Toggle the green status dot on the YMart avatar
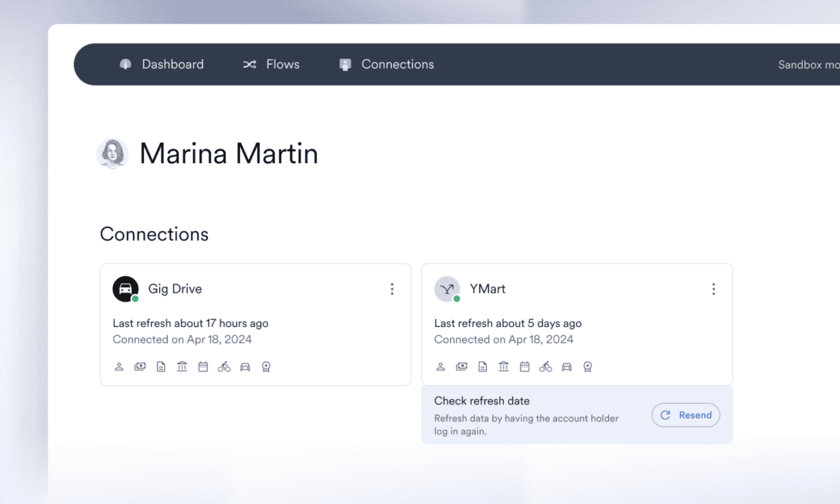 pos(456,297)
